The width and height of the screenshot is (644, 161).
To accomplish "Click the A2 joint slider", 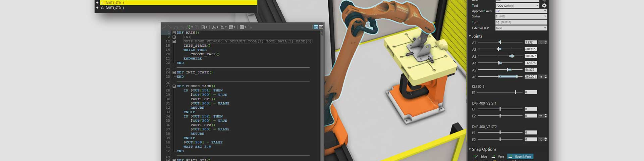I will point(500,49).
